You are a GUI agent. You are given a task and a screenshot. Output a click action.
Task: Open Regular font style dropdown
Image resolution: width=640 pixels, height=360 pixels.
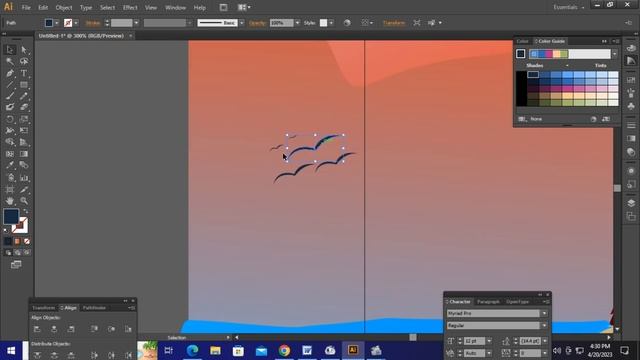click(x=544, y=325)
